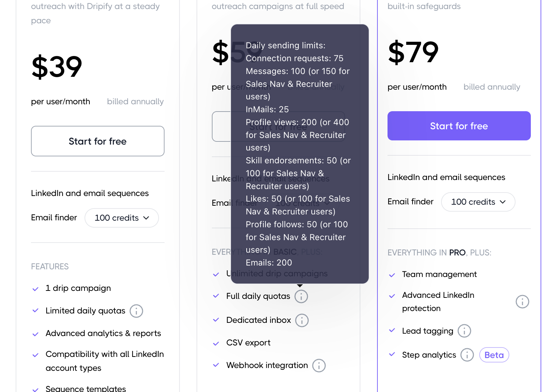Click the chevron in the $79 plan credits selector
Viewport: 551px width, 392px height.
[x=503, y=202]
